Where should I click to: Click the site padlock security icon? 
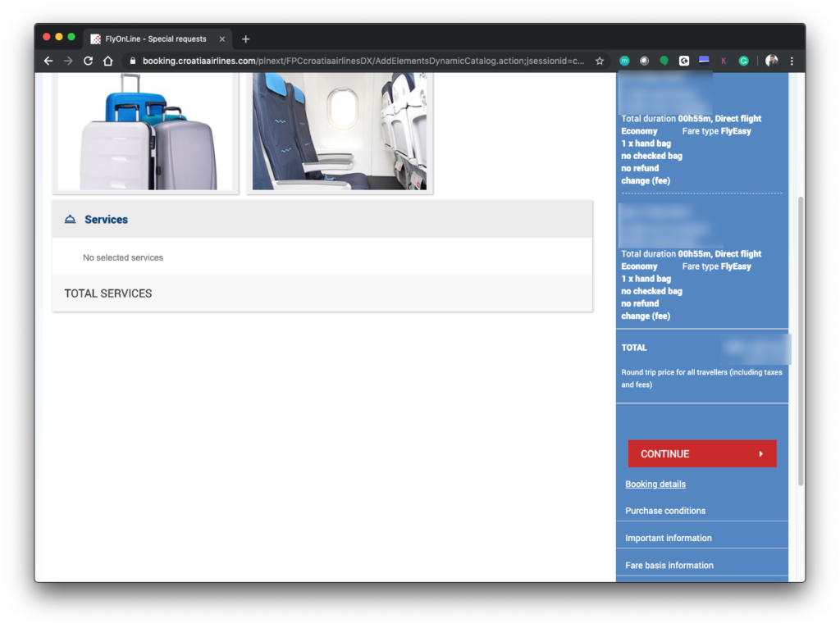point(132,61)
